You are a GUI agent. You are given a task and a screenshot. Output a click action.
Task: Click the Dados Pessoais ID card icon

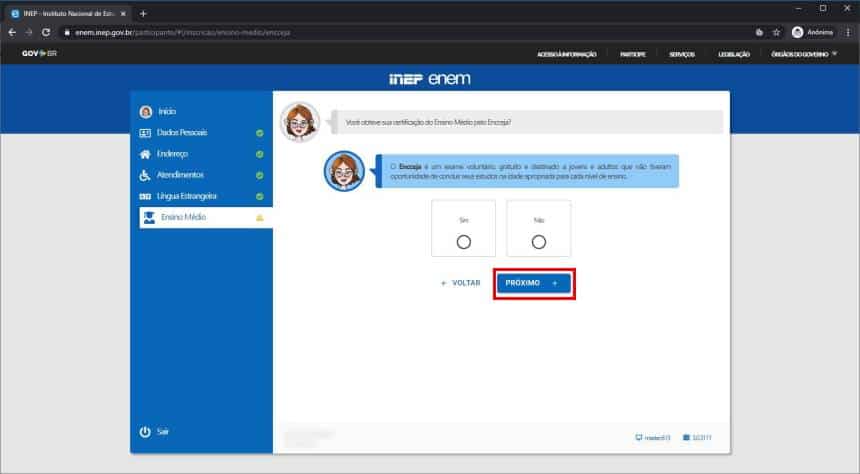coord(145,133)
